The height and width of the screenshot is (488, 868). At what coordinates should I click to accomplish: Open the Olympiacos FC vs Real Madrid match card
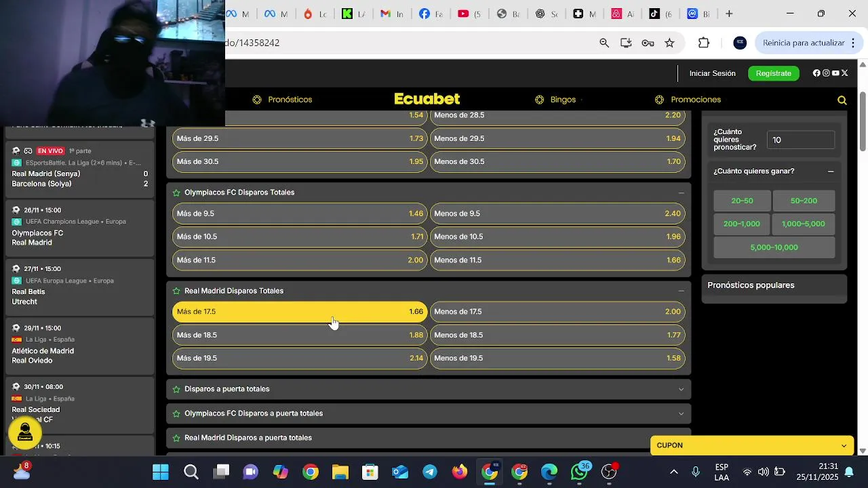[80, 228]
